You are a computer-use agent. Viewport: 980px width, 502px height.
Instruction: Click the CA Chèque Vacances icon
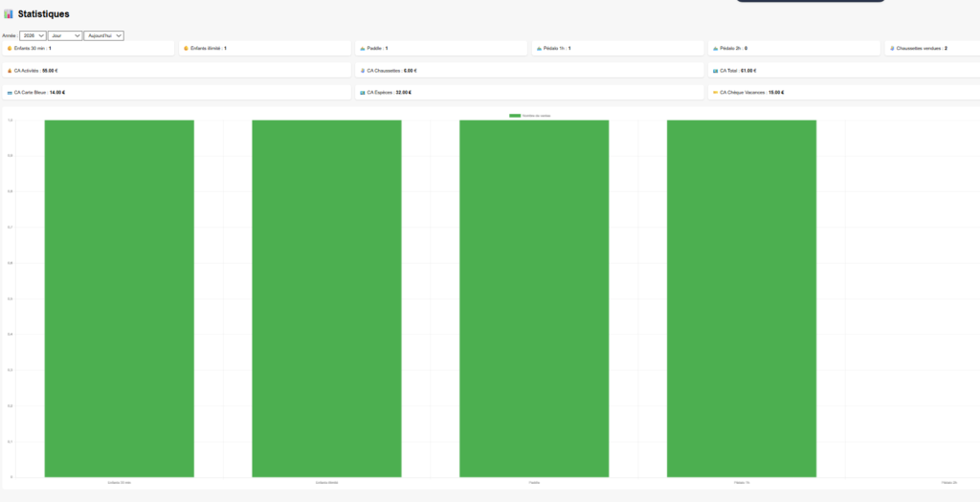(x=715, y=93)
